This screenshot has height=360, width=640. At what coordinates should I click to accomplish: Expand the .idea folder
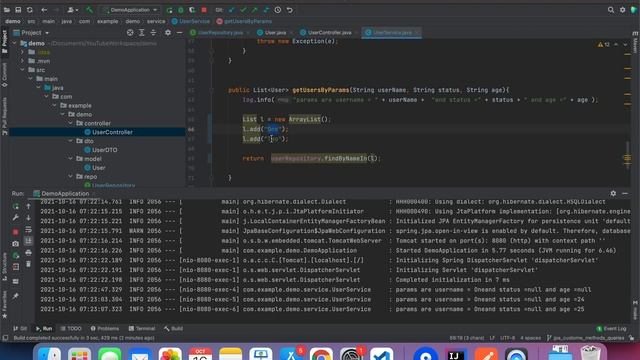(22, 52)
